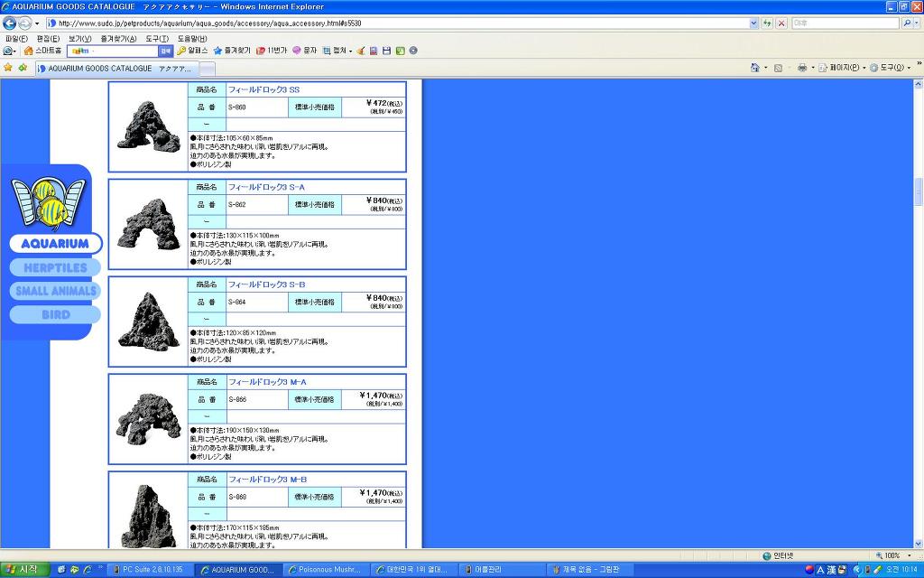The width and height of the screenshot is (924, 578).
Task: Click the BIRD sidebar button
Action: (x=55, y=314)
